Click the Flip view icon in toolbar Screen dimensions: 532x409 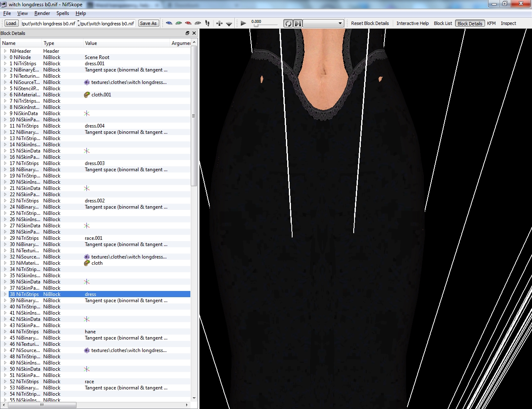(219, 23)
